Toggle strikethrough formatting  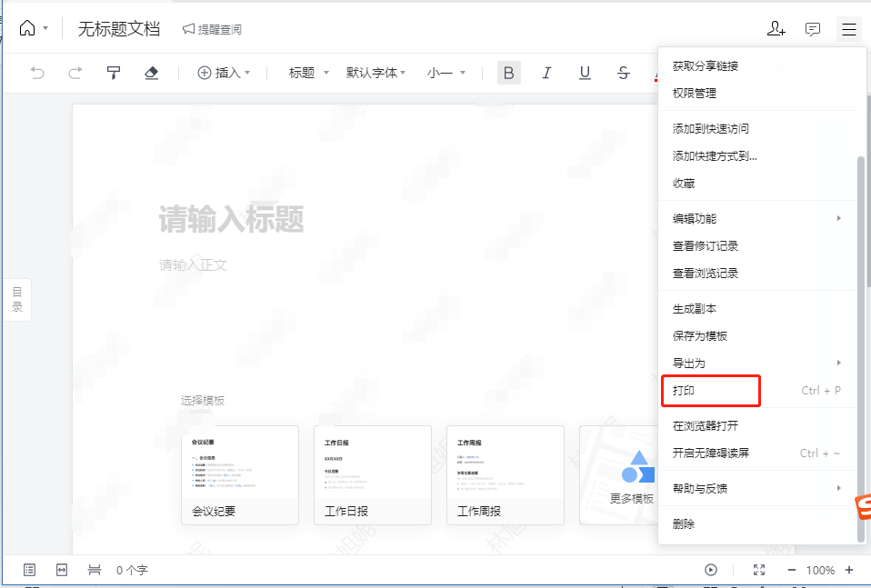[x=624, y=73]
